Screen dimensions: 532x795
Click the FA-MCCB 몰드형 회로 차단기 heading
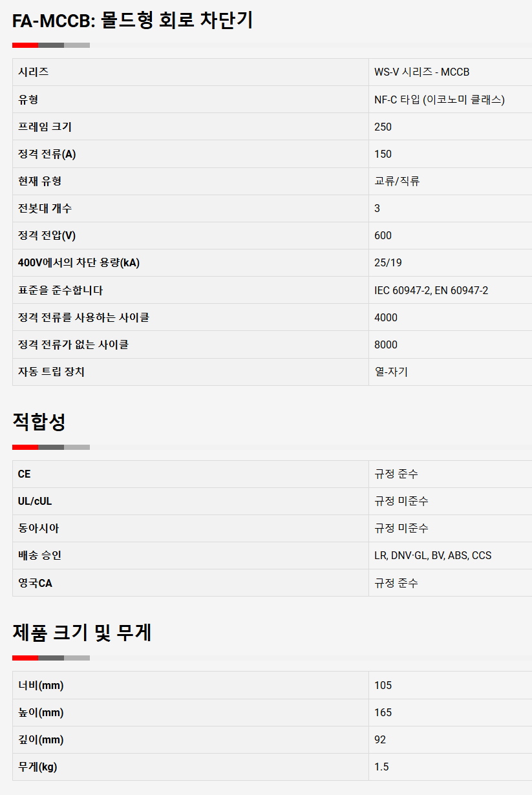point(133,21)
